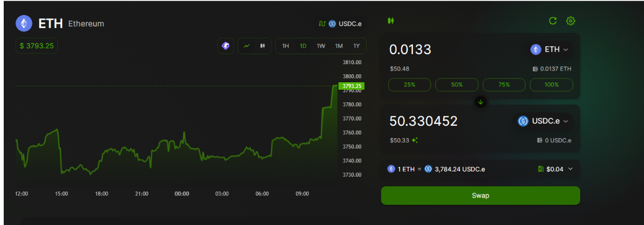
Task: Select the 1W timeframe tab
Action: point(321,46)
